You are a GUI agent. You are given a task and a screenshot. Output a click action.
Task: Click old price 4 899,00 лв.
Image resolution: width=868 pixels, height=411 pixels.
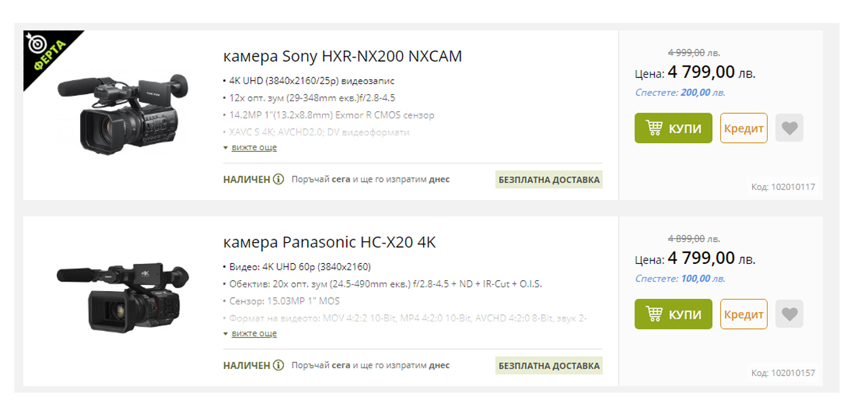tap(694, 238)
